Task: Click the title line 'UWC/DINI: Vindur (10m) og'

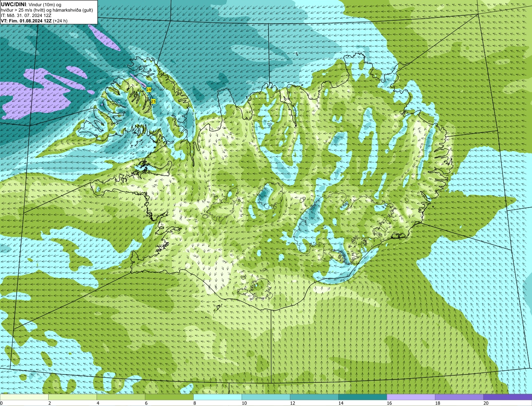Action: click(x=31, y=4)
